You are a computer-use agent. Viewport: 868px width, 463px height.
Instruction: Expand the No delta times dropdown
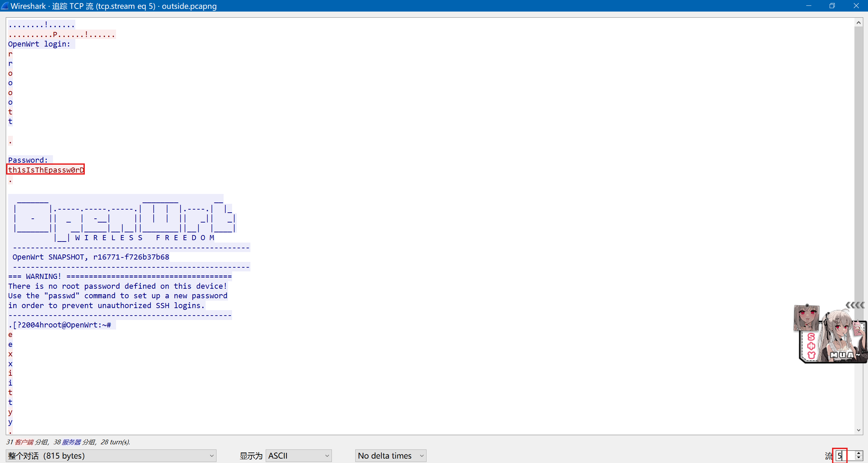(x=391, y=456)
